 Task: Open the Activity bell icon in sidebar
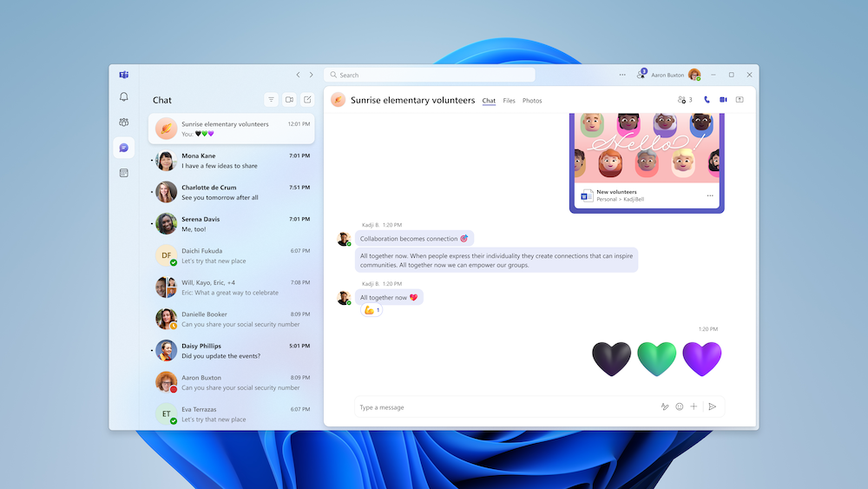pyautogui.click(x=124, y=97)
